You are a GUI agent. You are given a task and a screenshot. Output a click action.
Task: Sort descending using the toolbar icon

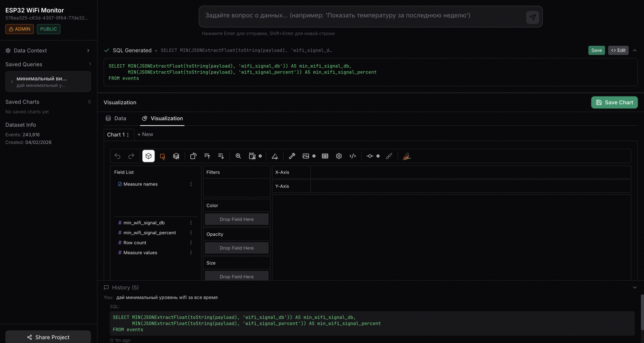point(221,156)
